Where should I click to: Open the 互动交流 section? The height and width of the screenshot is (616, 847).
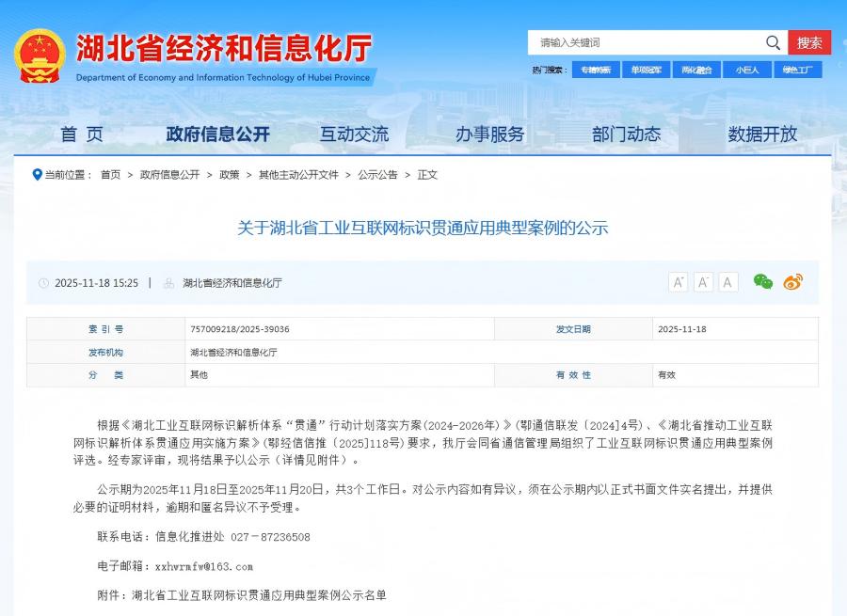pos(354,134)
